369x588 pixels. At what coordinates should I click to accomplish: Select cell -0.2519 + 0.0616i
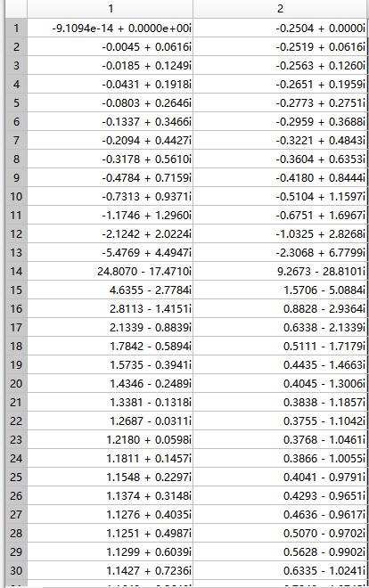[x=280, y=46]
